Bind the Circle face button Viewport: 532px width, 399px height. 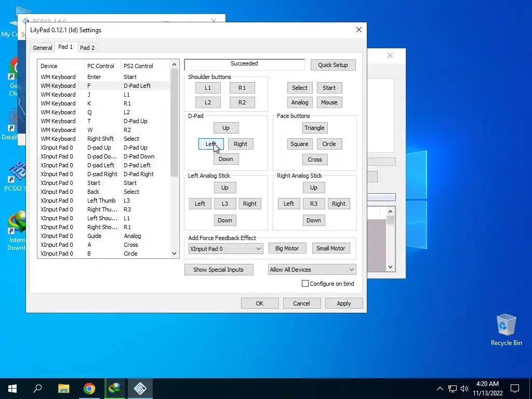click(x=329, y=144)
